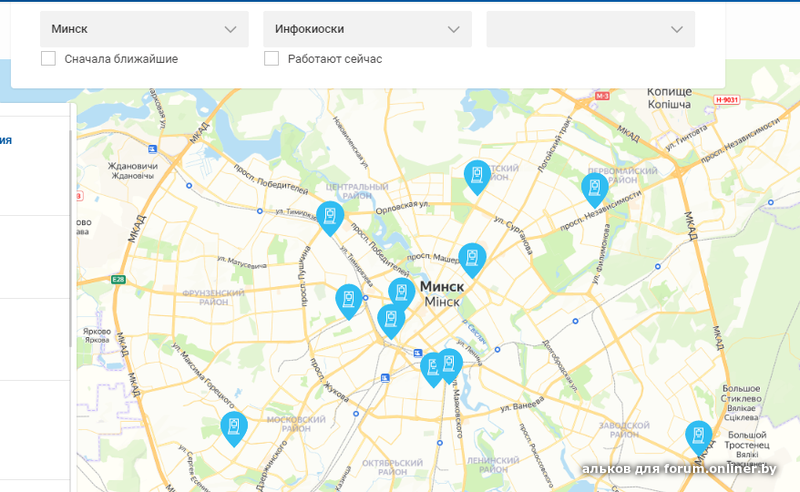Click railway icon near Ждановичи at МКАД

point(152,149)
